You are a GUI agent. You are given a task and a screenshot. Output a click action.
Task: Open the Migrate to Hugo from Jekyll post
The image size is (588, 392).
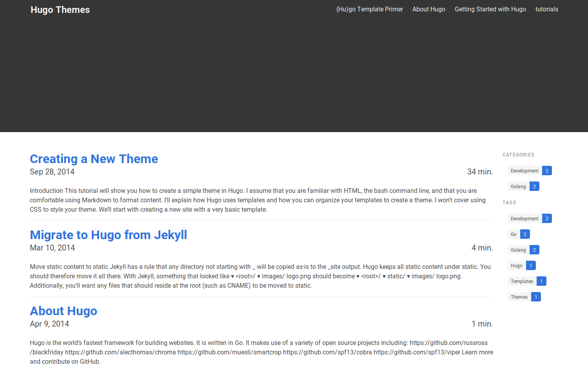109,235
